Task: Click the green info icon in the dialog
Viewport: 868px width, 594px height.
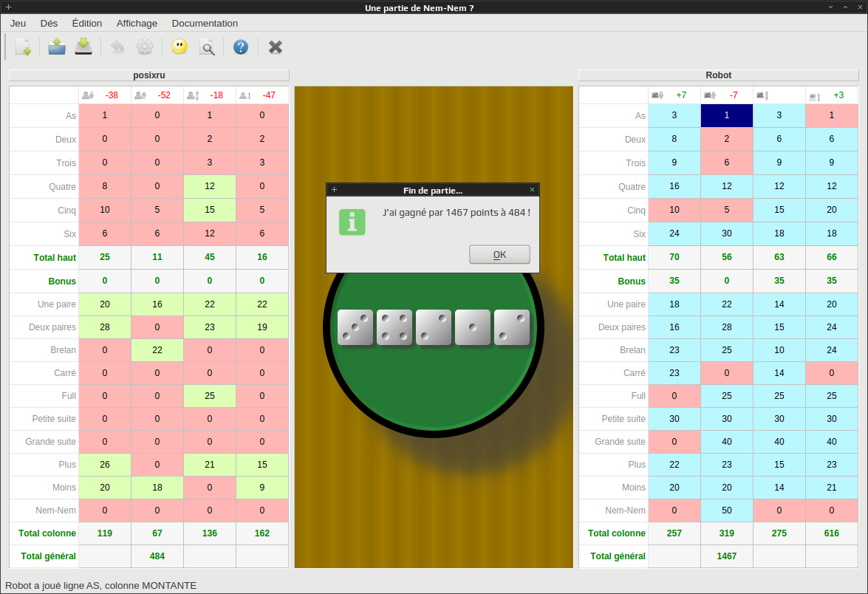Action: click(352, 222)
